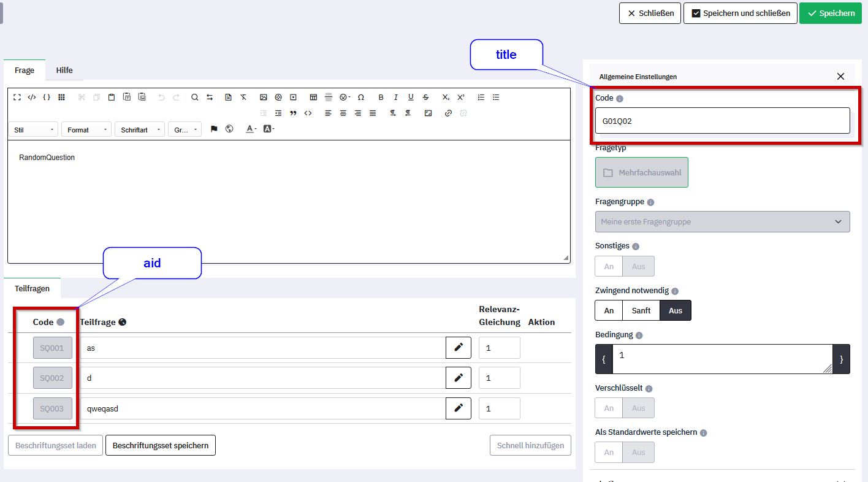
Task: Open the Stil dropdown
Action: coord(34,130)
